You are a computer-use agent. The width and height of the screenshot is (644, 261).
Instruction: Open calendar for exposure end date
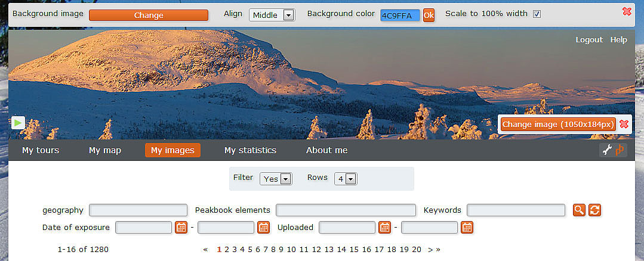pos(263,228)
